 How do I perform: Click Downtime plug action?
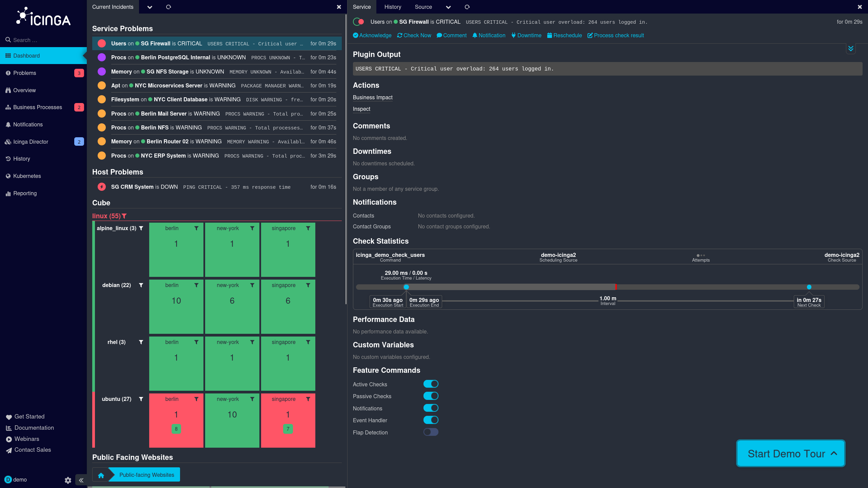pos(526,35)
